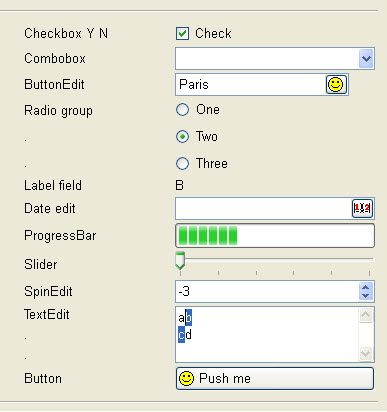Click TextEdit scrollbar down arrow
387x412 pixels.
(x=366, y=354)
